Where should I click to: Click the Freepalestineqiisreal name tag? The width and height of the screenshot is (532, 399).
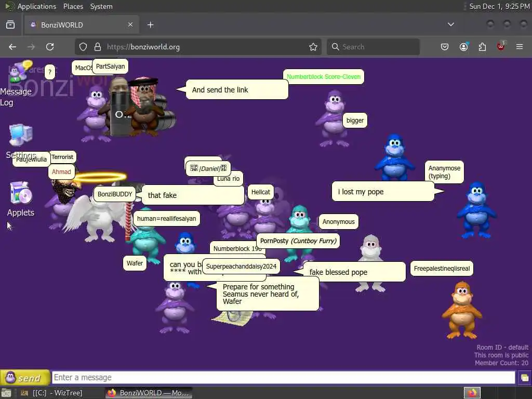(442, 269)
